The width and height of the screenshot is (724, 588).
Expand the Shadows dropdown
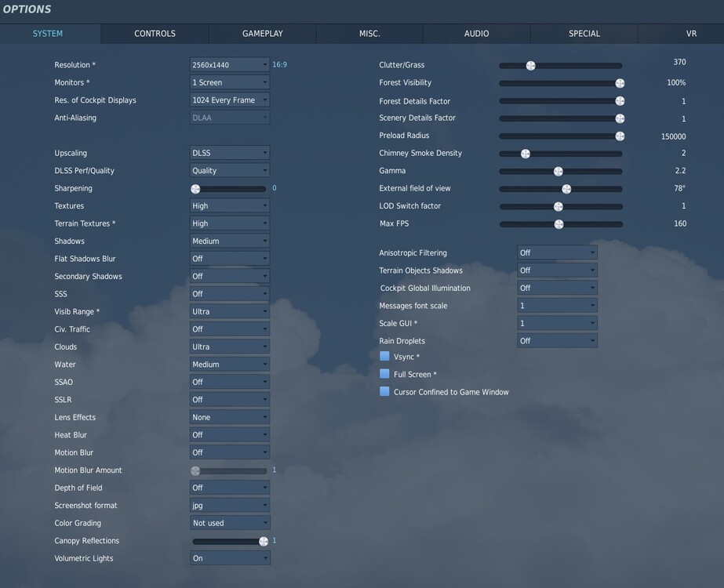tap(229, 241)
